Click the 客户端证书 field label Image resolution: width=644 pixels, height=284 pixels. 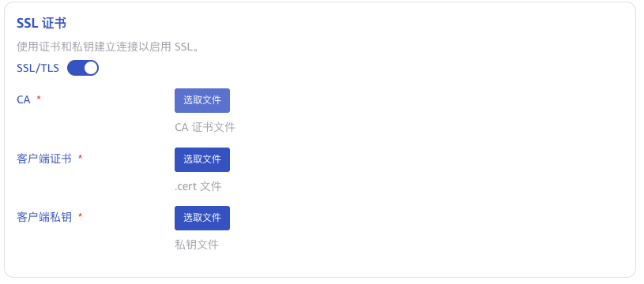click(44, 159)
